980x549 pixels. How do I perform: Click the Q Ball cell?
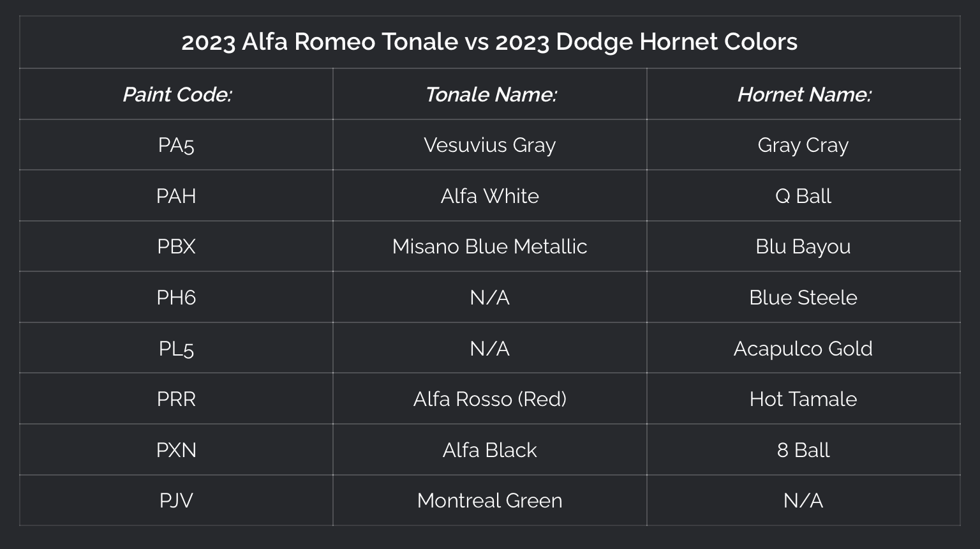coord(803,196)
